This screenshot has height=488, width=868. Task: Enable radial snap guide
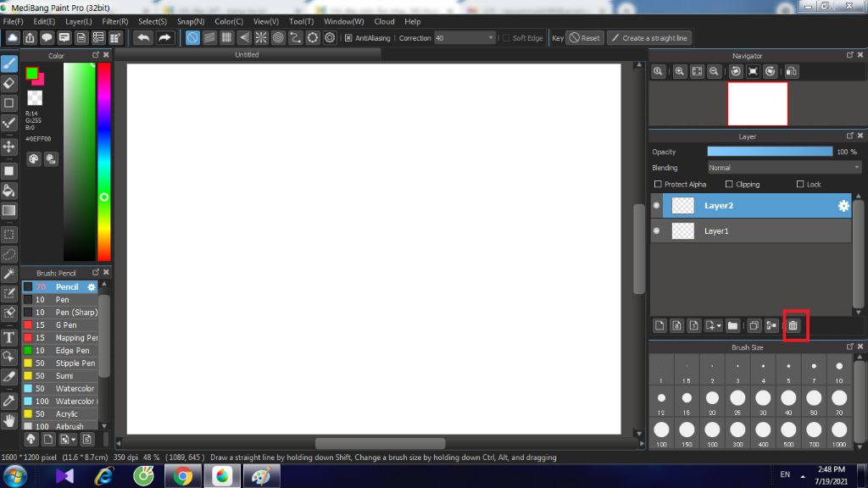pos(261,37)
